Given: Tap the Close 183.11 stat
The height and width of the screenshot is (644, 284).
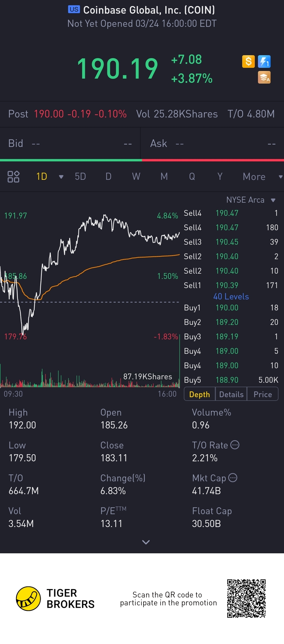Looking at the screenshot, I should [114, 452].
